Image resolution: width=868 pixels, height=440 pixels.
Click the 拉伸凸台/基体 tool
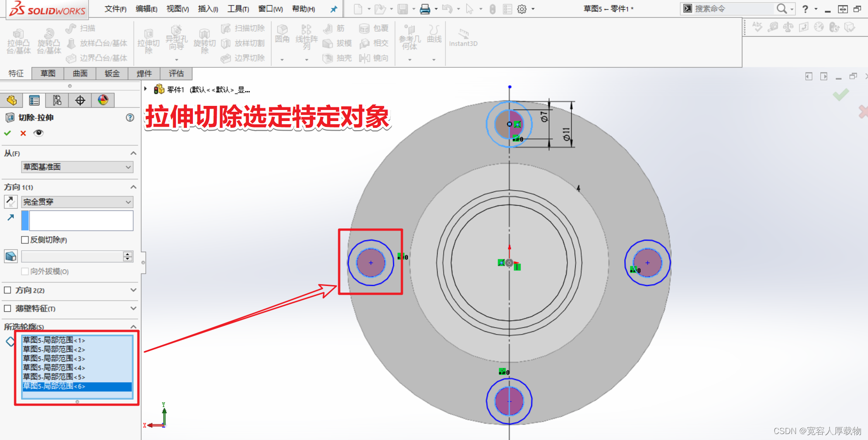(18, 40)
